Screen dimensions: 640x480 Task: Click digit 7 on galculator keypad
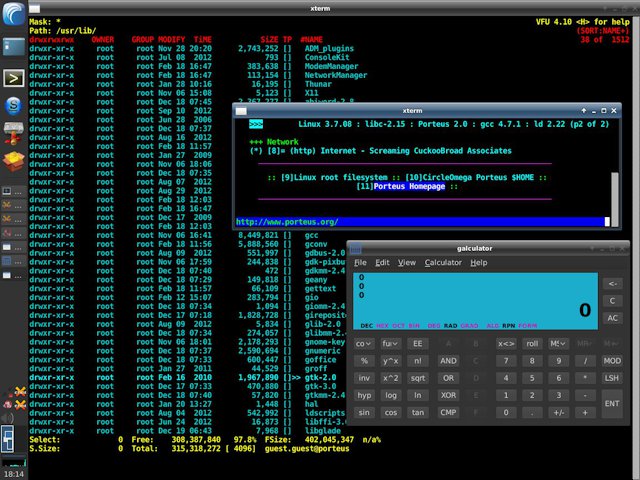pyautogui.click(x=506, y=361)
